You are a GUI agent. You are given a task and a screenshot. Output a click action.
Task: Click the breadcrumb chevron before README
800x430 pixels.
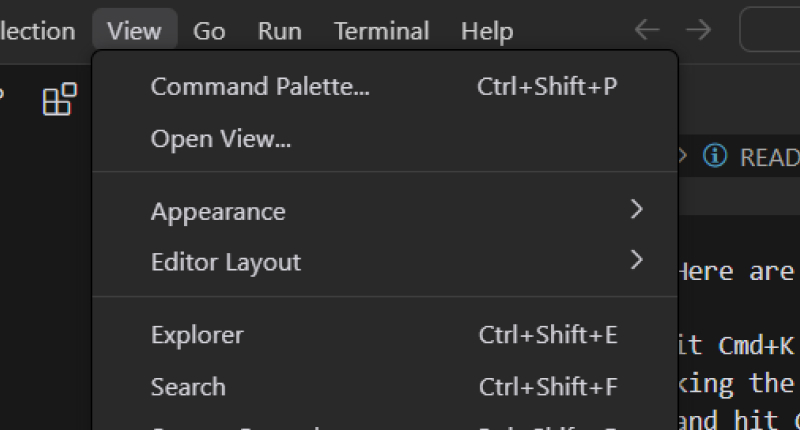[684, 157]
